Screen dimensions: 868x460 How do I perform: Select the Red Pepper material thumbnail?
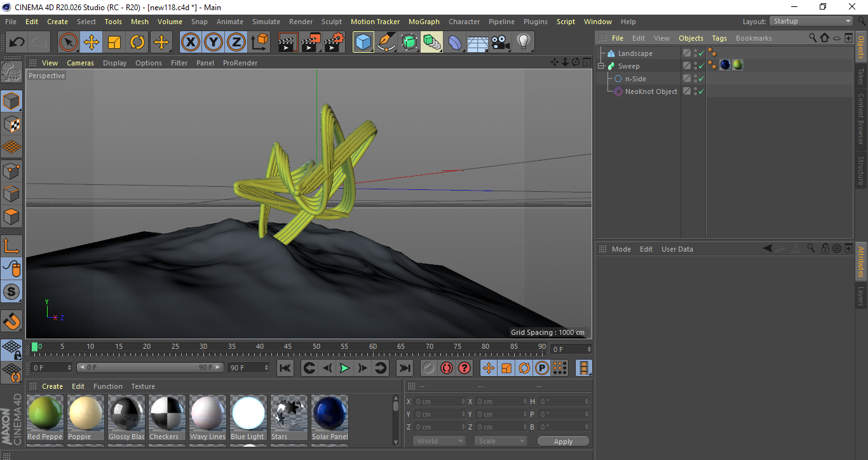point(45,417)
